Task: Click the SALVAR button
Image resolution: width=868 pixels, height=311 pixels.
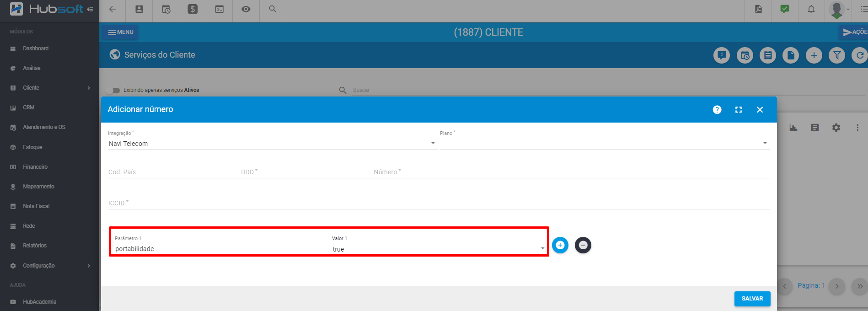Action: (752, 299)
